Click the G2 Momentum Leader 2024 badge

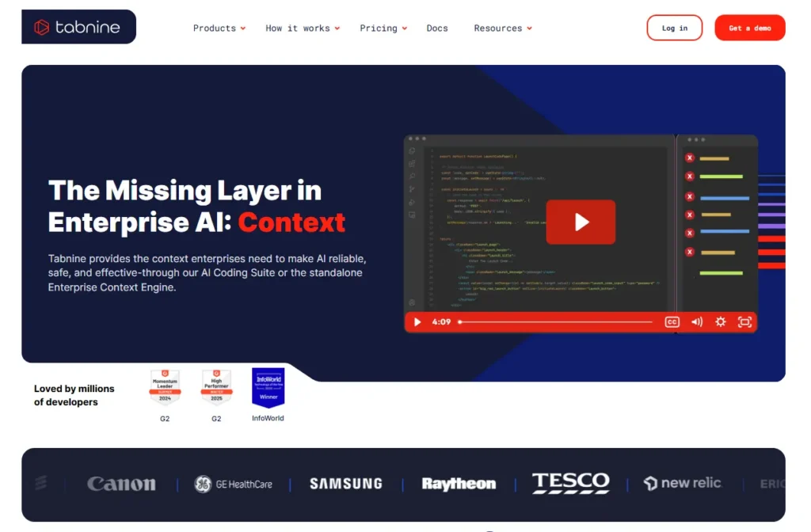(165, 388)
